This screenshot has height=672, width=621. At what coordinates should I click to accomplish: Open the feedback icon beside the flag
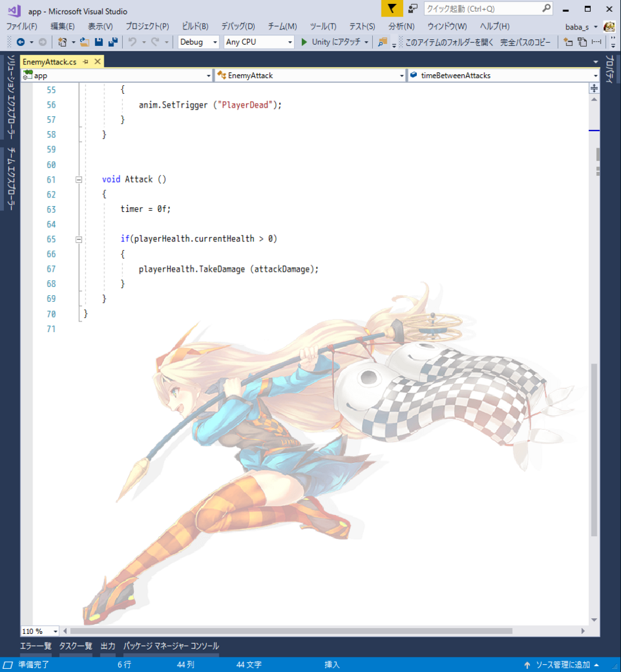tap(413, 9)
